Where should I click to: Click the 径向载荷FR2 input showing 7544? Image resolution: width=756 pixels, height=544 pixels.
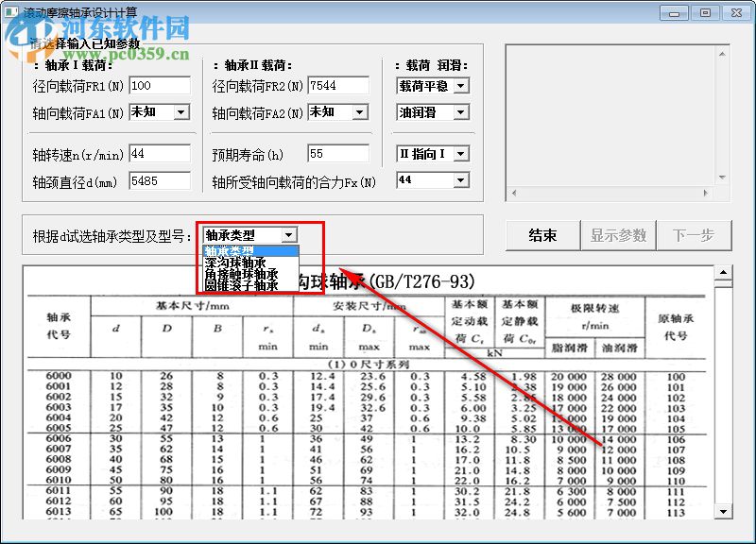(336, 85)
